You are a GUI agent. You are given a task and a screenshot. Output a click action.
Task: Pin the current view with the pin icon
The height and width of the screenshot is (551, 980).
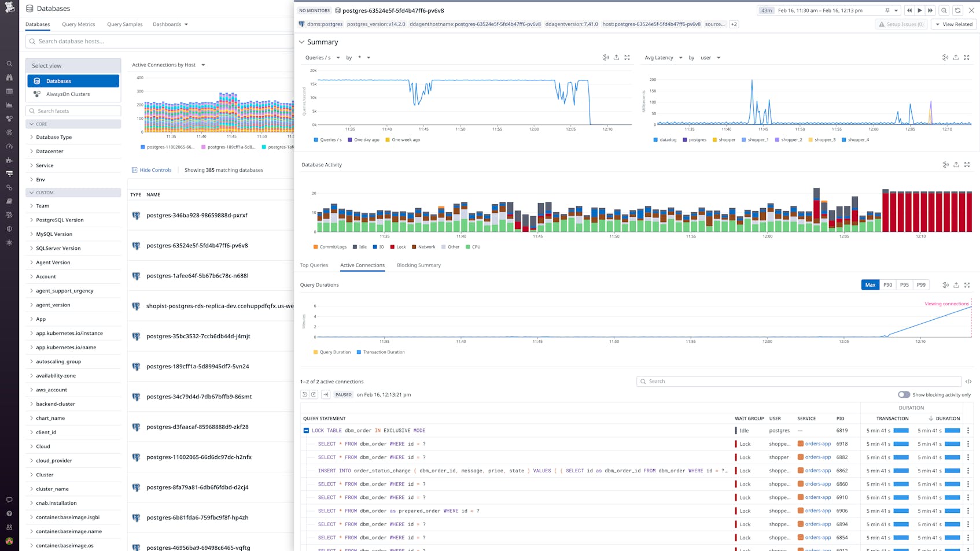tap(889, 10)
